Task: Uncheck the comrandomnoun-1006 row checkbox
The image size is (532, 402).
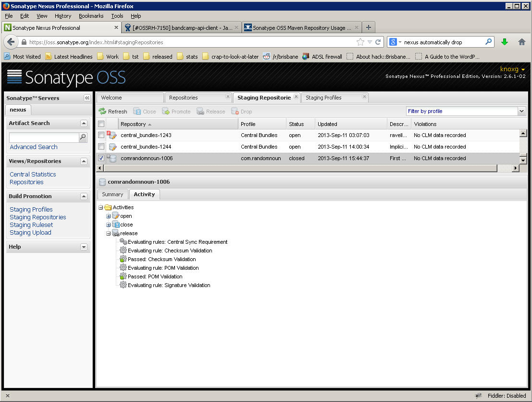Action: (x=101, y=158)
